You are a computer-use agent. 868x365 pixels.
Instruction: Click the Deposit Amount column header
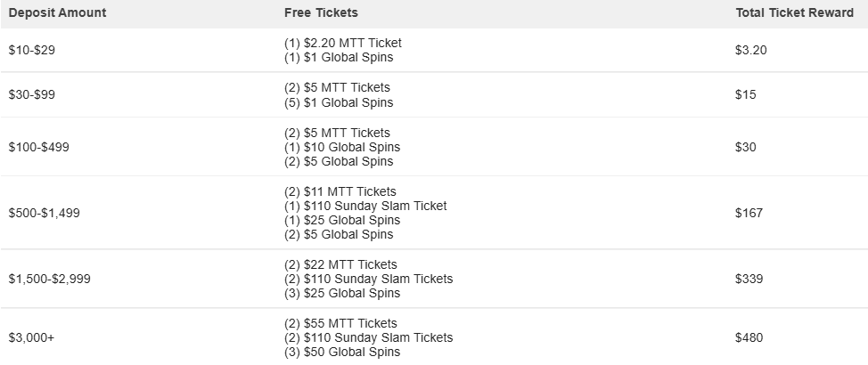coord(57,13)
